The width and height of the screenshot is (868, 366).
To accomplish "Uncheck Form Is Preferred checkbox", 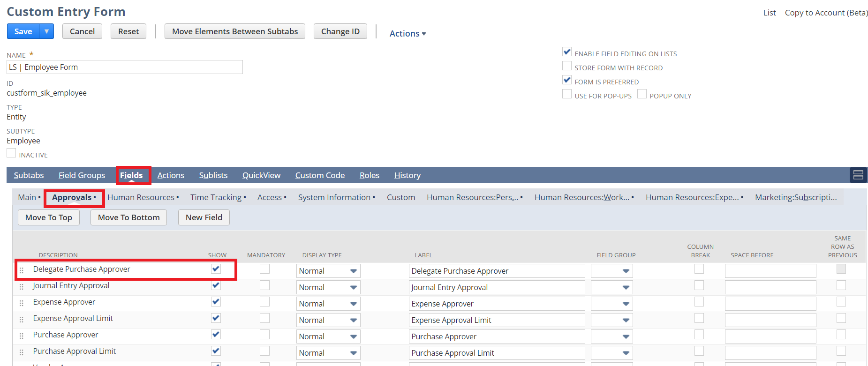I will tap(567, 80).
